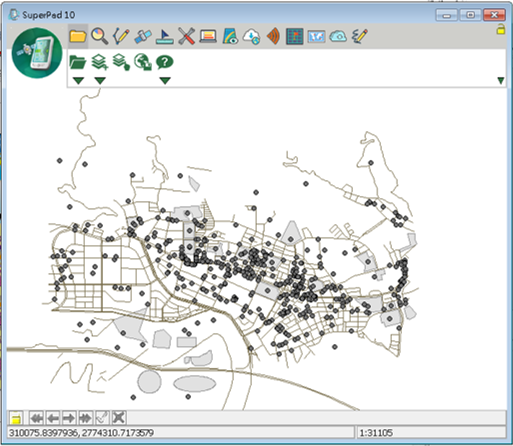Screen dimensions: 513x446
Task: Open the grid with flag icon
Action: point(295,36)
